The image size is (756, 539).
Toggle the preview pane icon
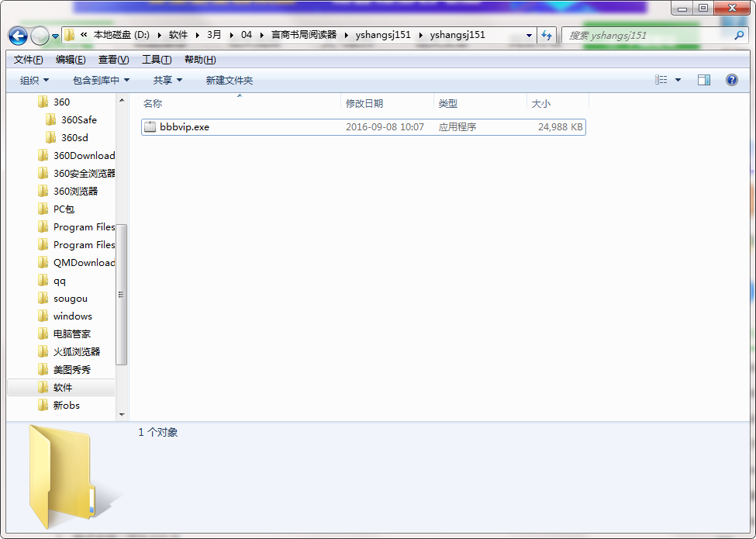(704, 80)
